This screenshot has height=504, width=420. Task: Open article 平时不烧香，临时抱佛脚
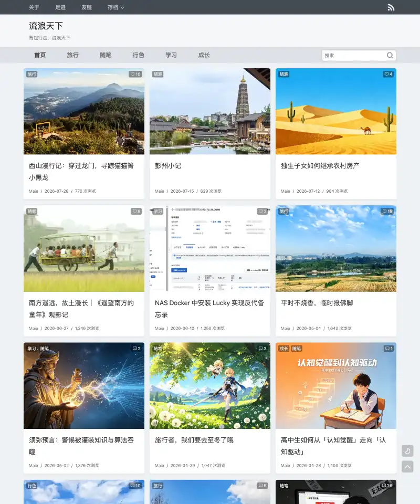317,303
